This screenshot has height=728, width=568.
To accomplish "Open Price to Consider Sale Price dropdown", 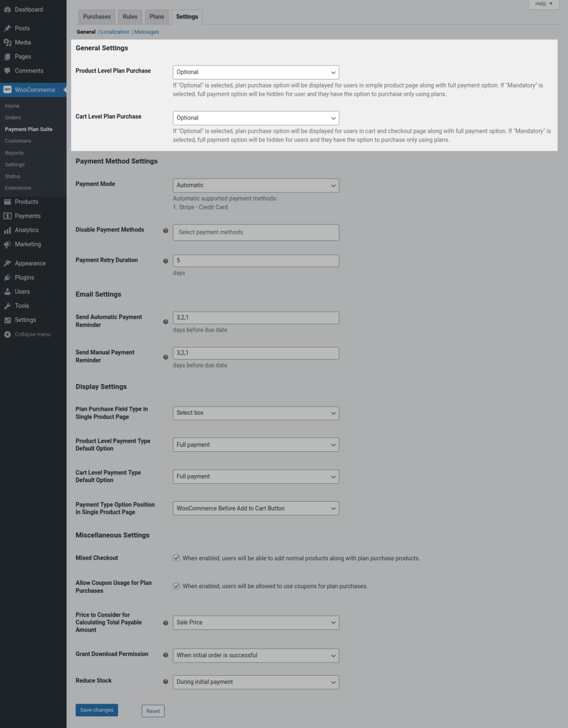I will (x=256, y=622).
